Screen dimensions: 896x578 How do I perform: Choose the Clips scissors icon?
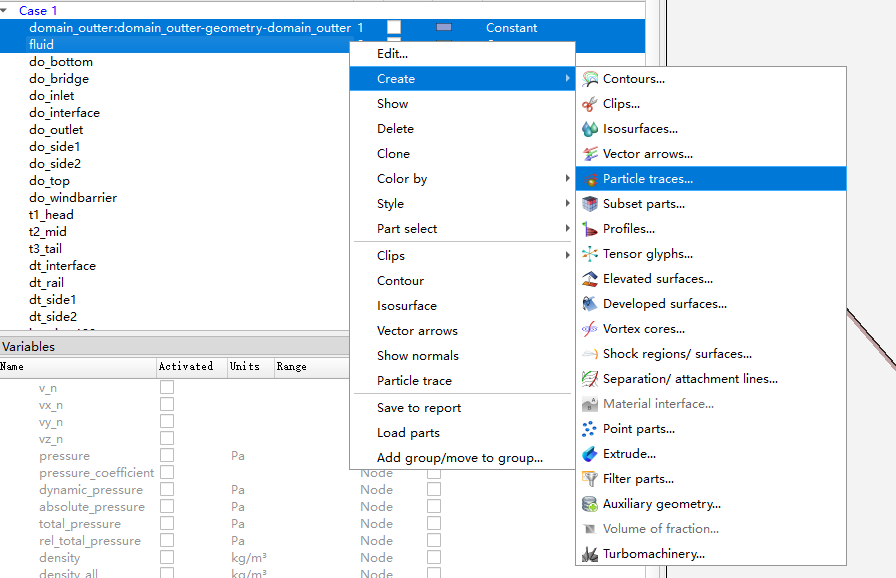click(590, 104)
